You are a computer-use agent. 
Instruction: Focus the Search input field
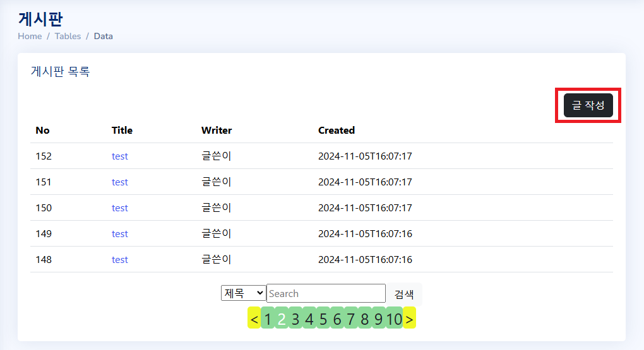[326, 293]
